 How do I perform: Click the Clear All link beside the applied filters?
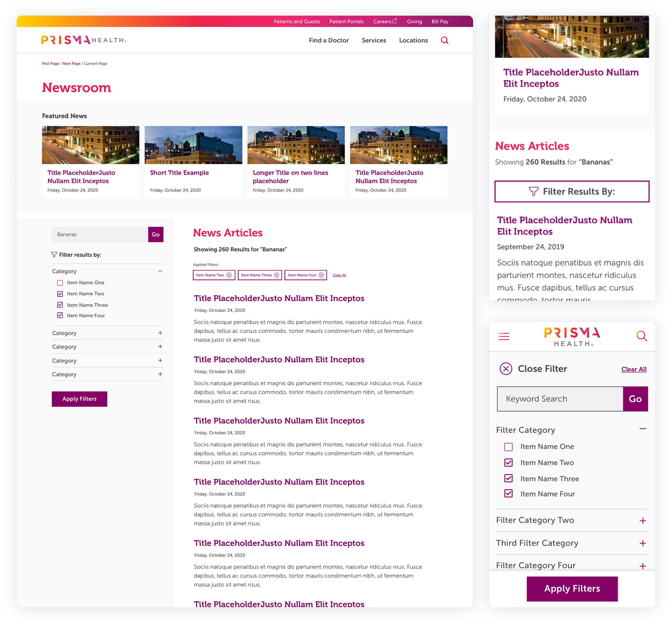[339, 275]
